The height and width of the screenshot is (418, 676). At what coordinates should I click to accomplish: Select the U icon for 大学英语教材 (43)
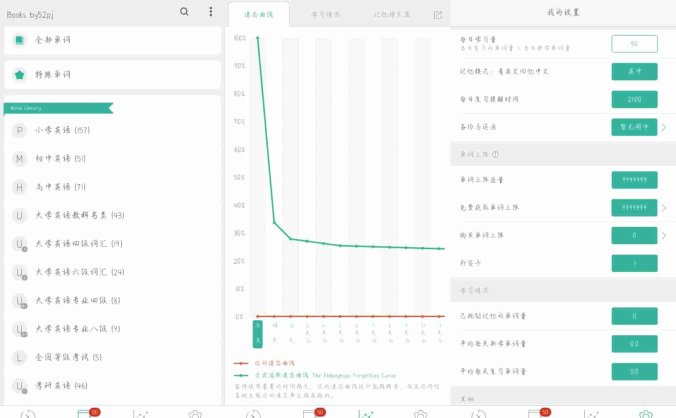[19, 215]
